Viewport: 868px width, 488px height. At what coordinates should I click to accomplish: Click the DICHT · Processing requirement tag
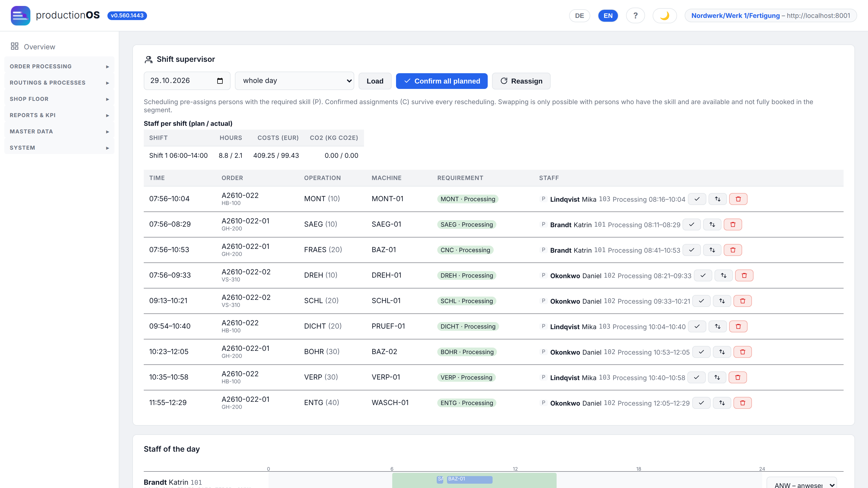coord(468,326)
